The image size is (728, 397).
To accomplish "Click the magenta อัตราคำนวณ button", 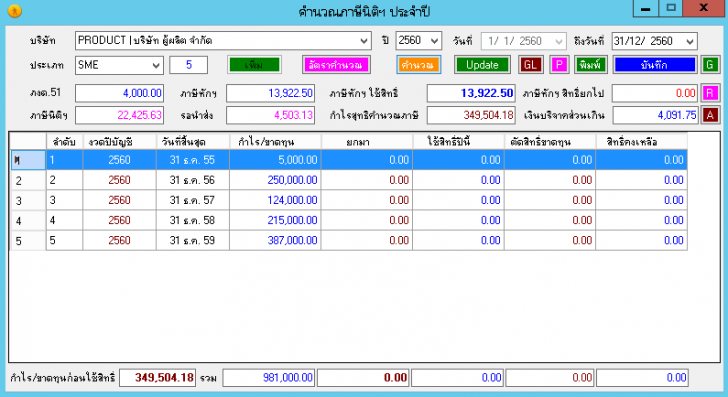I will 336,65.
